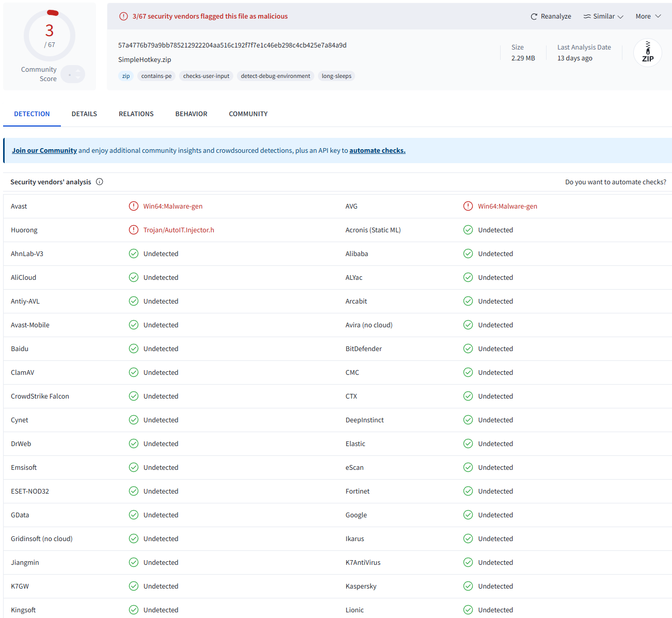The image size is (672, 618).
Task: Open the DETECTION tab
Action: [x=32, y=114]
